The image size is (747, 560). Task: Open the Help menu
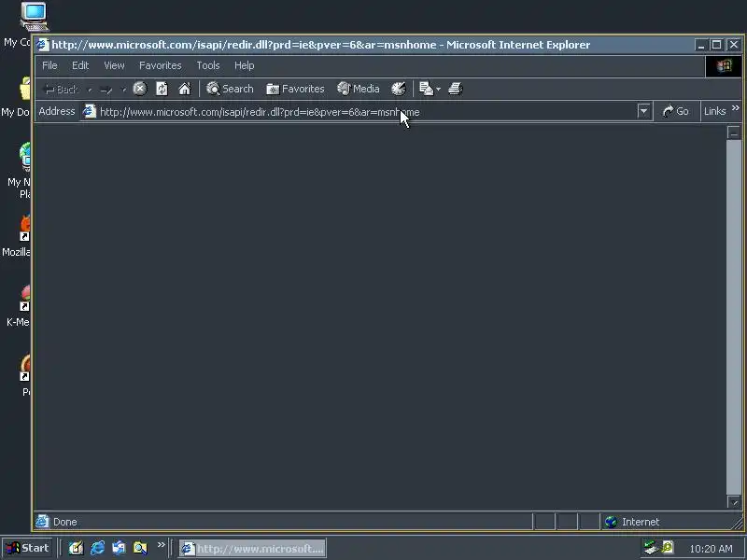click(244, 65)
